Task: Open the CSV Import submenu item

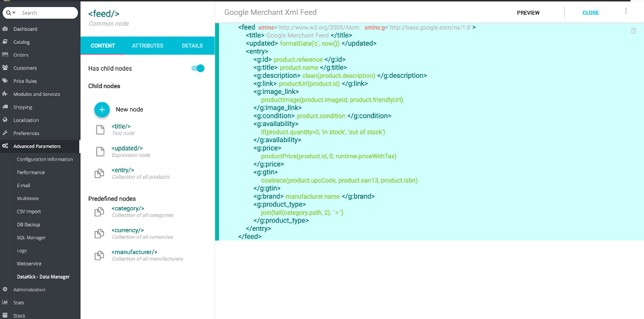Action: tap(29, 212)
